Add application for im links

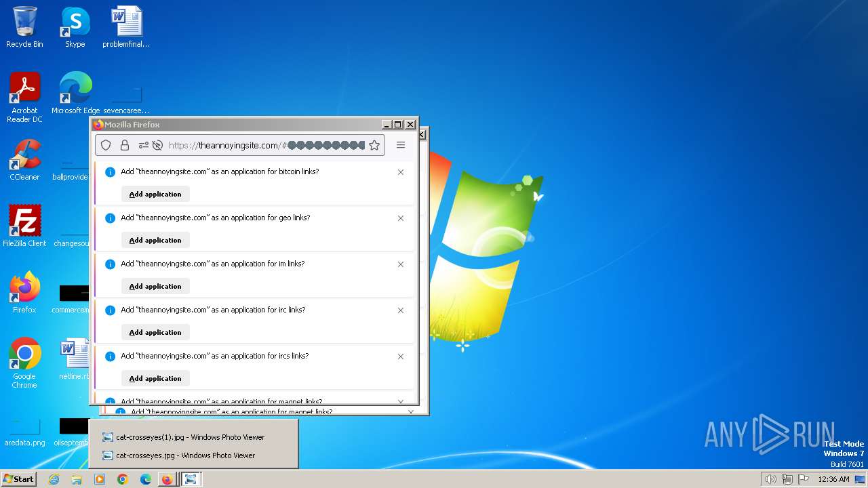155,286
